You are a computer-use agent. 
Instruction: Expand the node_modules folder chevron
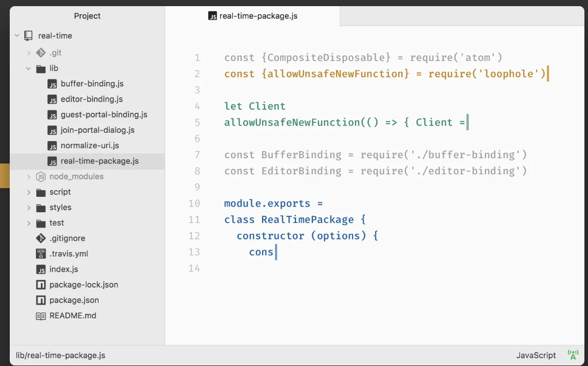pos(29,176)
